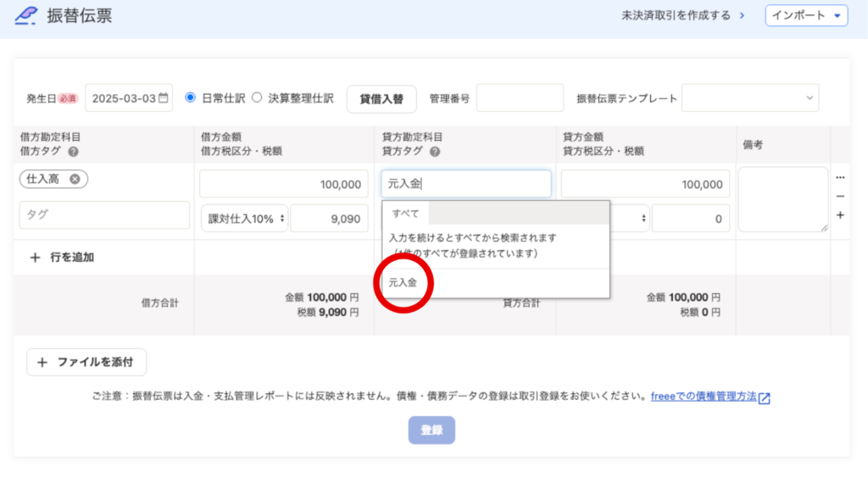This screenshot has height=488, width=868.
Task: Open the freeeでの債権管理方法 link
Action: point(704,396)
